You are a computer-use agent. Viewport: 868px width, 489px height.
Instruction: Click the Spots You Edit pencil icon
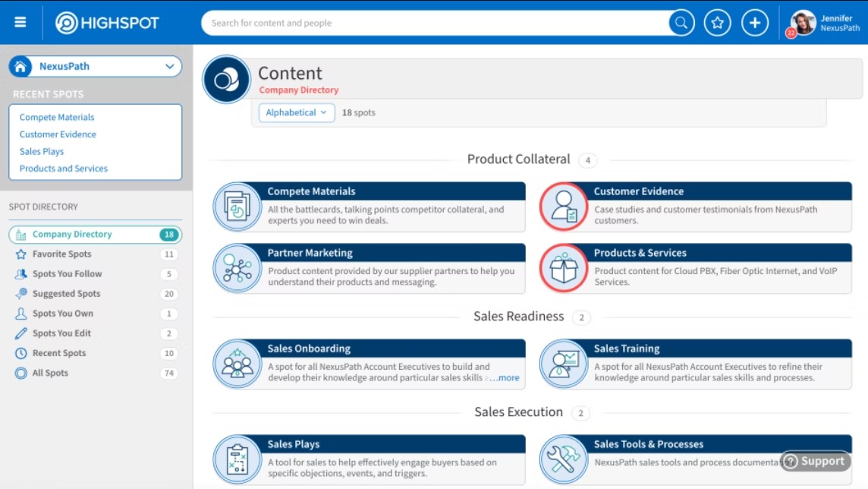click(x=21, y=333)
